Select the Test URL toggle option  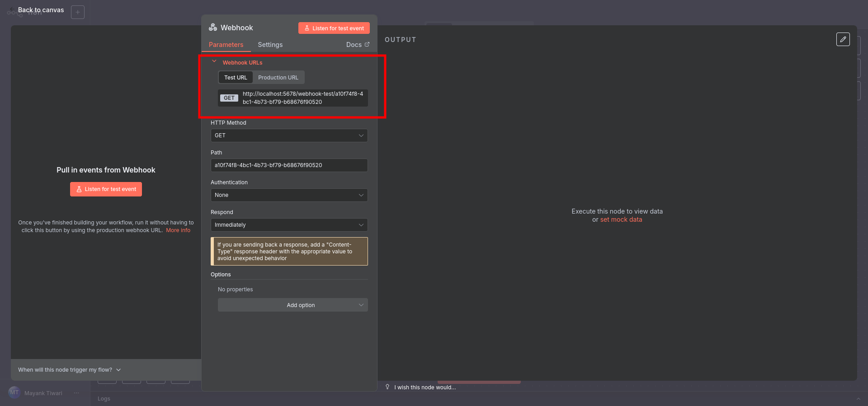(236, 78)
